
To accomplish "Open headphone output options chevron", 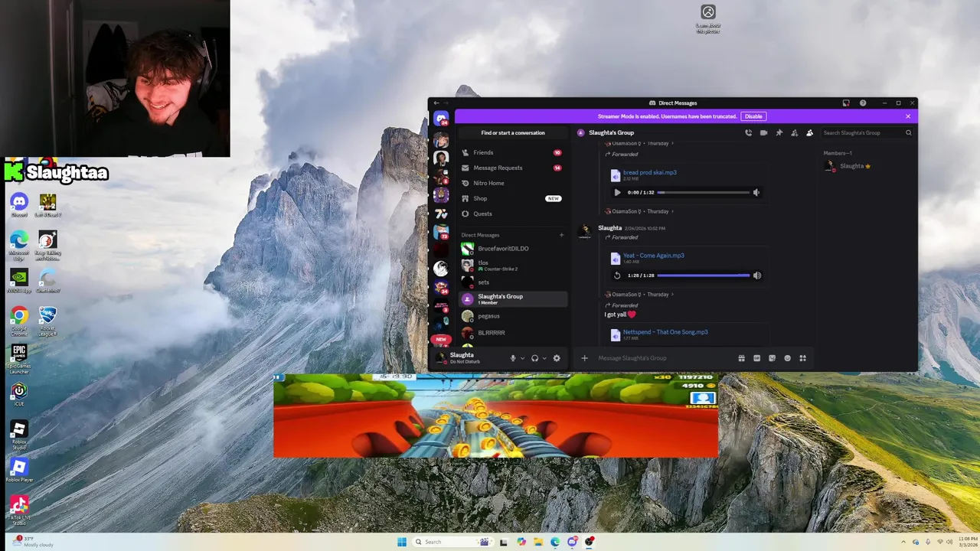I will [x=544, y=358].
